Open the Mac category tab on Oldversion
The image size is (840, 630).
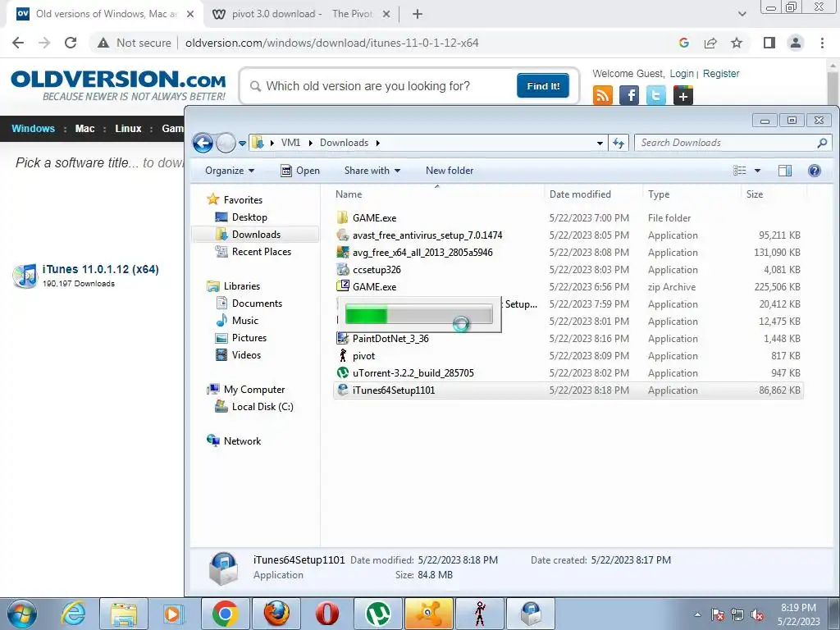(84, 129)
